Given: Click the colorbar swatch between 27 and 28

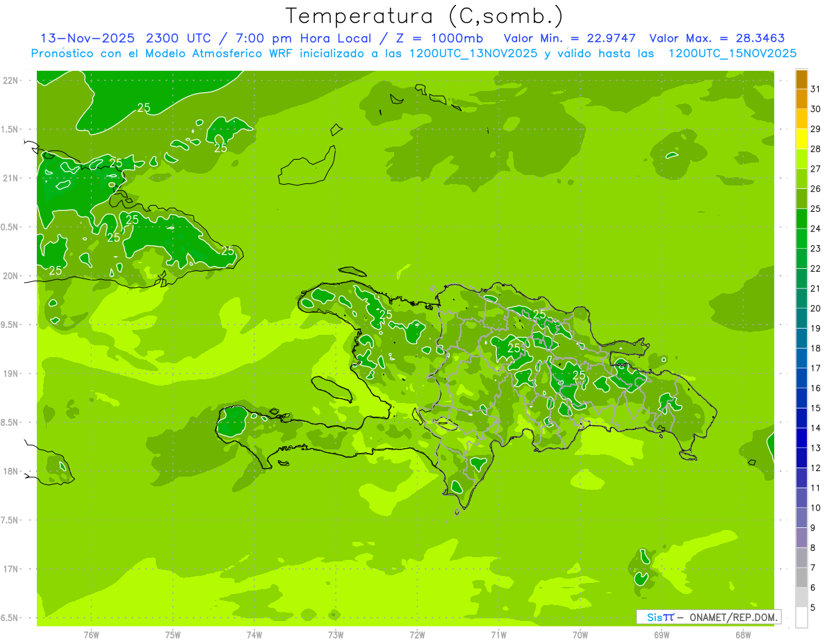Looking at the screenshot, I should click(x=801, y=159).
